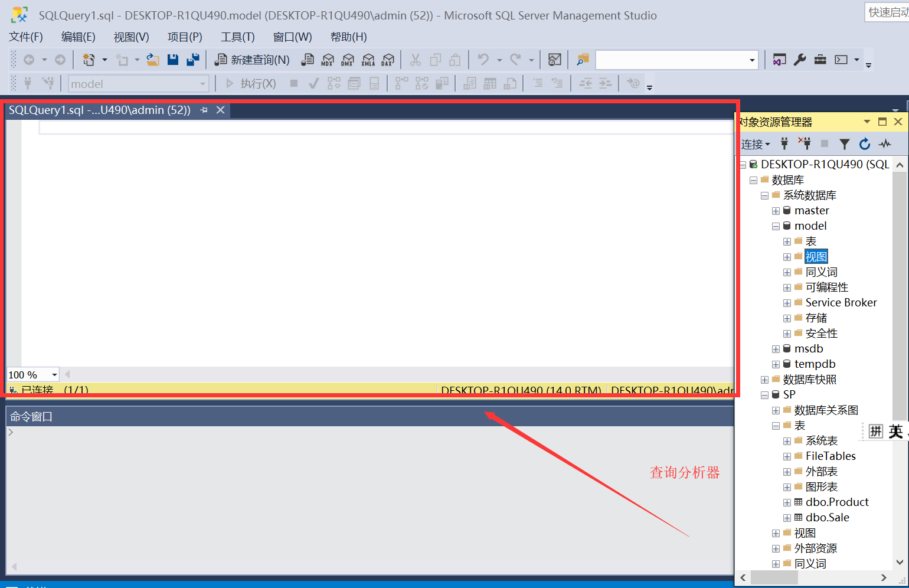Image resolution: width=909 pixels, height=588 pixels.
Task: Click the Parse checkmark icon
Action: pyautogui.click(x=314, y=83)
